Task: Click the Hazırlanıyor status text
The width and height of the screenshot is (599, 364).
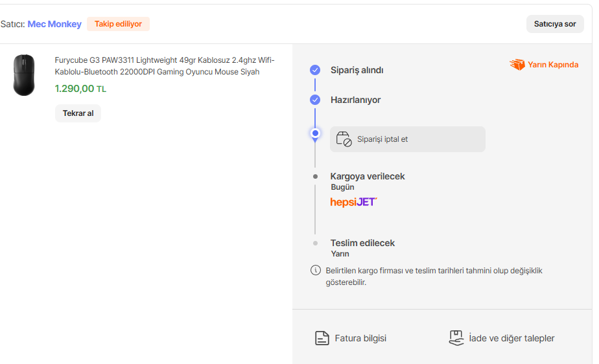Action: [355, 100]
